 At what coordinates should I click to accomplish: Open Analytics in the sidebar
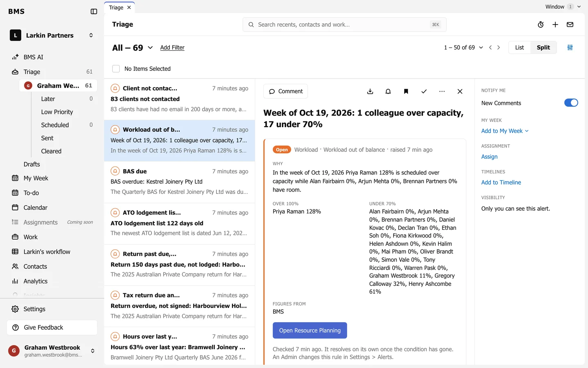pos(36,281)
